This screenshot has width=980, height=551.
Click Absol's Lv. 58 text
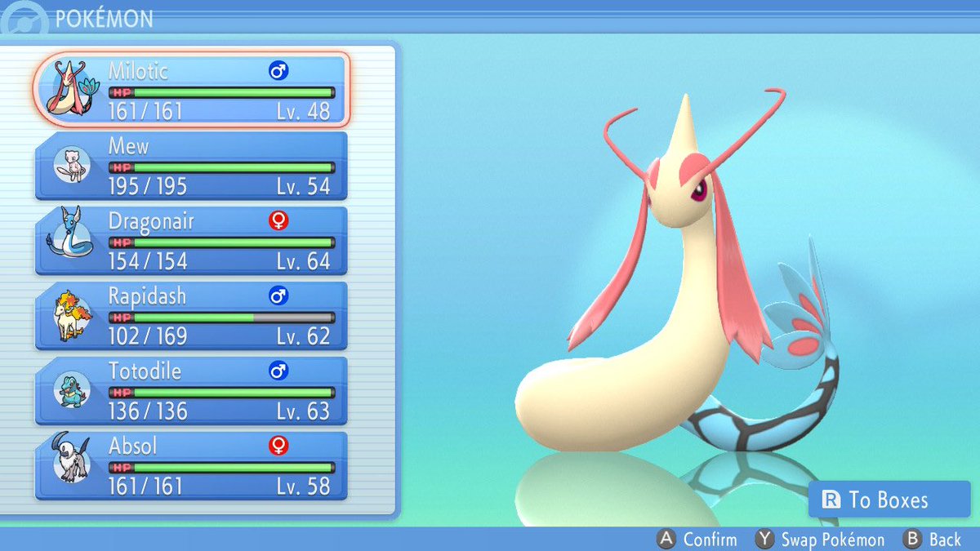click(x=303, y=486)
